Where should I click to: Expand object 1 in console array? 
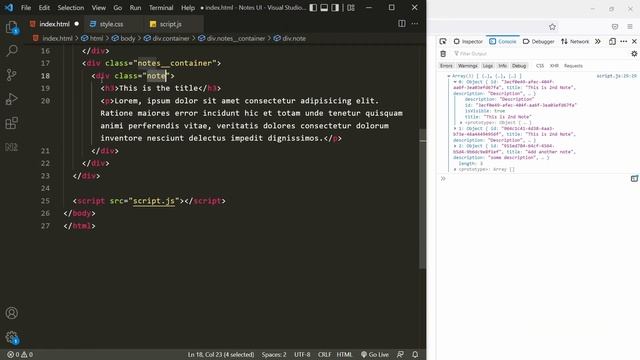(455, 128)
